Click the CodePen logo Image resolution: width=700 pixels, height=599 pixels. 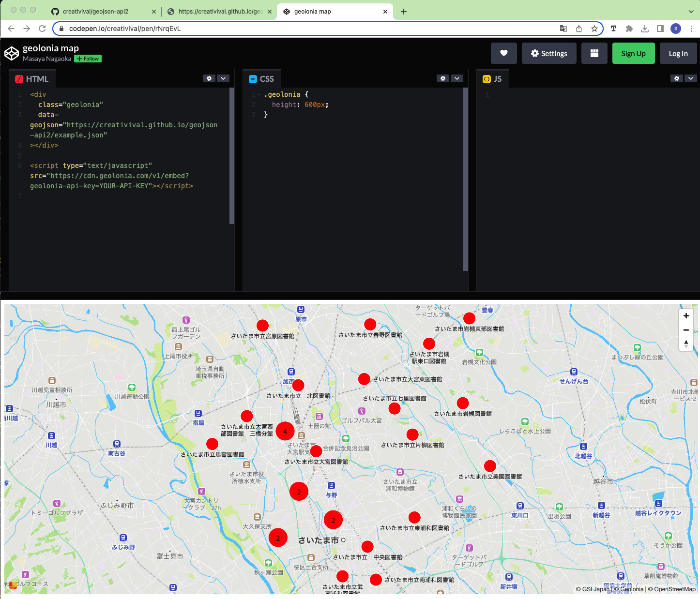click(x=12, y=53)
